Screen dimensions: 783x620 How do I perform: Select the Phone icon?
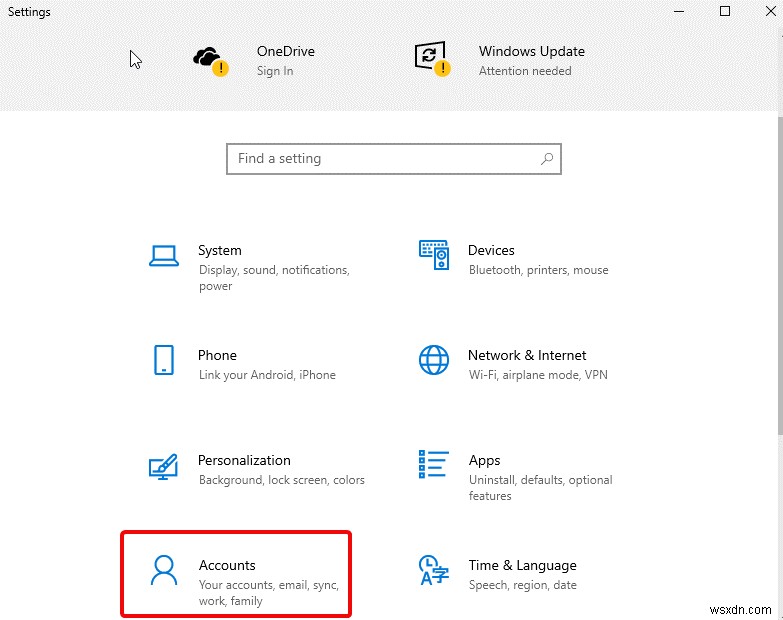click(x=164, y=360)
